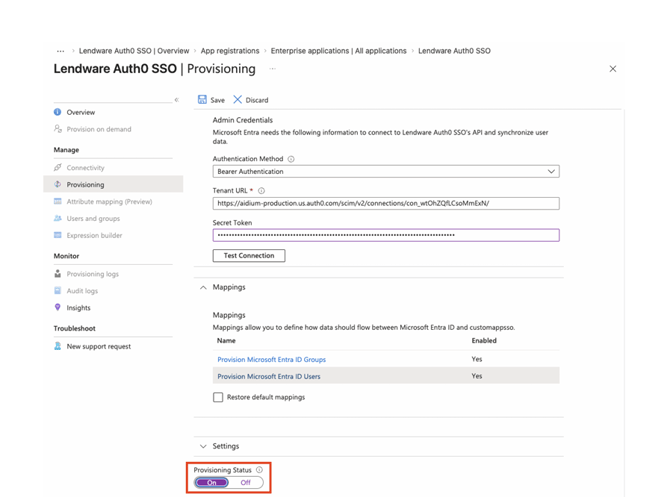Screen dimensions: 670x497
Task: Click into the Secret Token field
Action: [385, 236]
